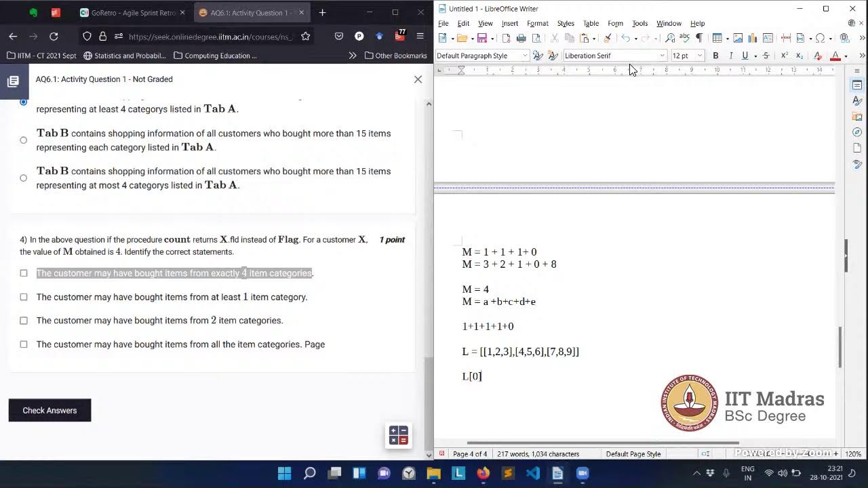Bookmark page with star icon in Firefox

tap(305, 36)
